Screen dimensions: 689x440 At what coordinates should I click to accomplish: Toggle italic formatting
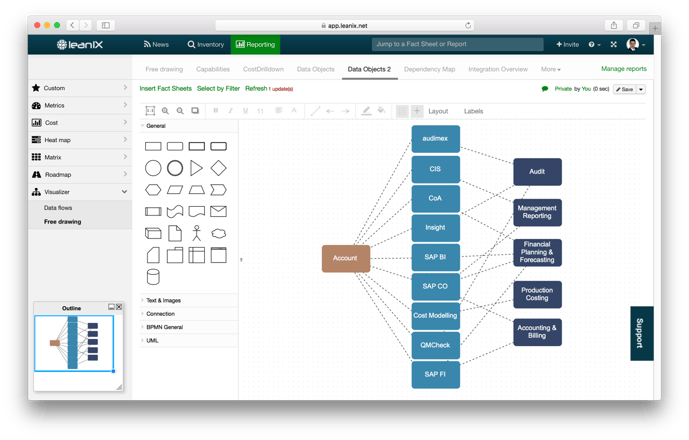point(230,111)
